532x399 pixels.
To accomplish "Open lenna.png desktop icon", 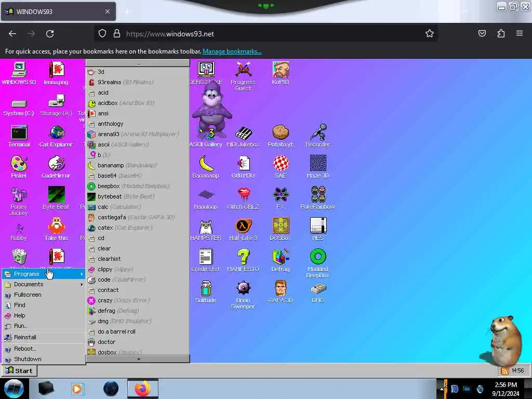I will [56, 73].
